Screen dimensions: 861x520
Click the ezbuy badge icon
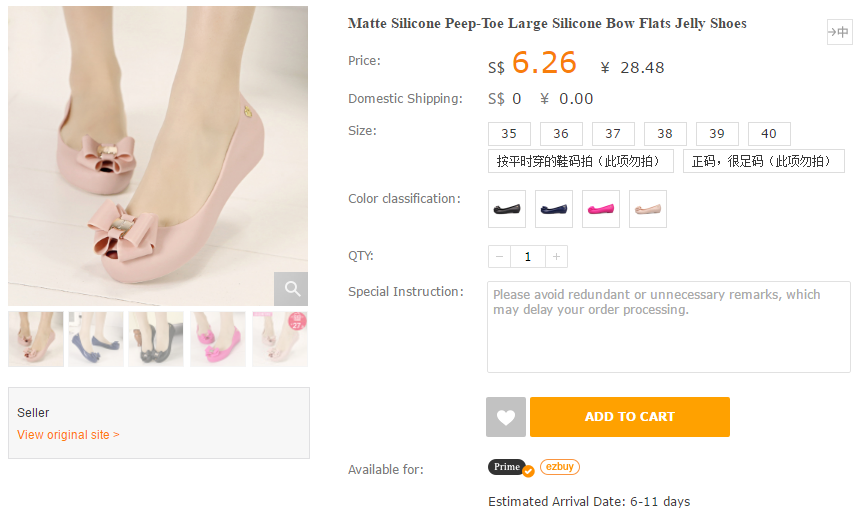tap(560, 467)
